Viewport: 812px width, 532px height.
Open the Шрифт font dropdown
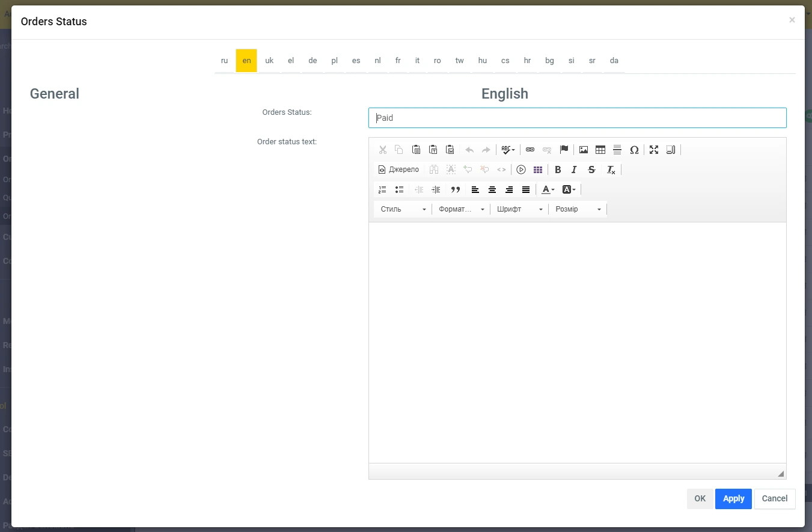coord(519,209)
